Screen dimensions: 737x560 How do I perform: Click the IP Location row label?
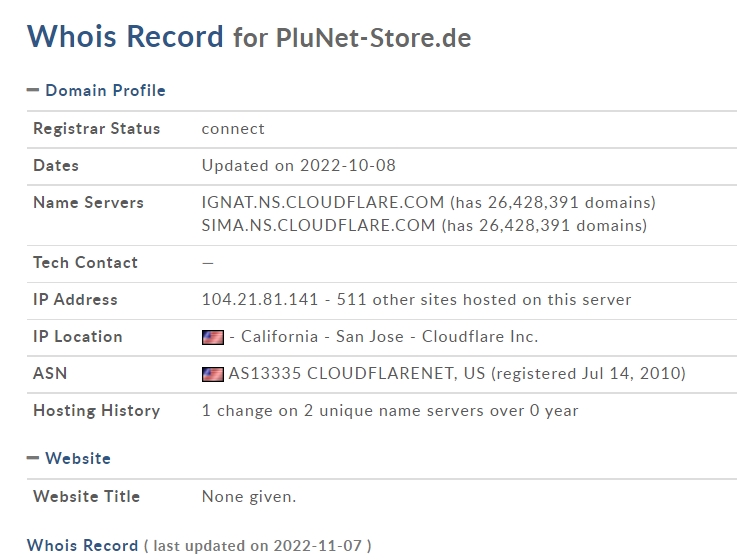pos(78,337)
